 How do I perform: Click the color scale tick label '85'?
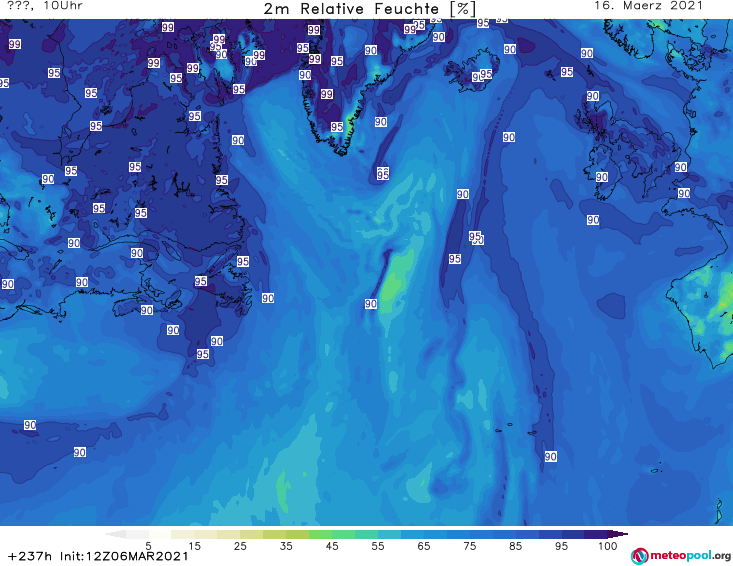pos(515,546)
